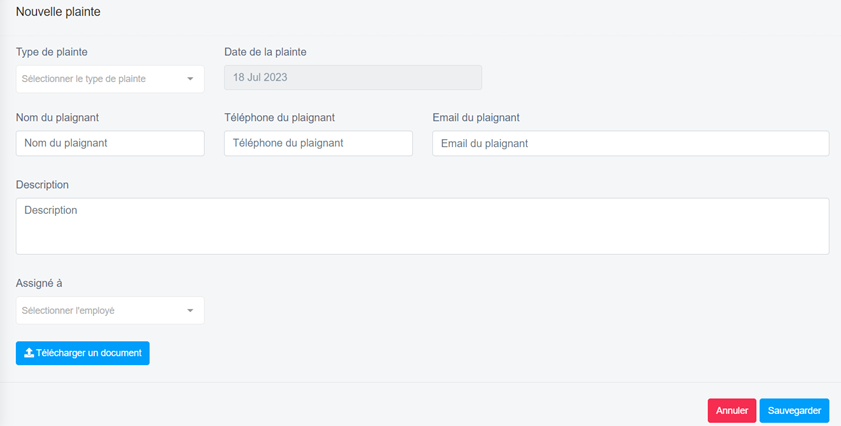Viewport: 841px width, 426px height.
Task: Click the upload icon on Télécharger button
Action: click(29, 354)
